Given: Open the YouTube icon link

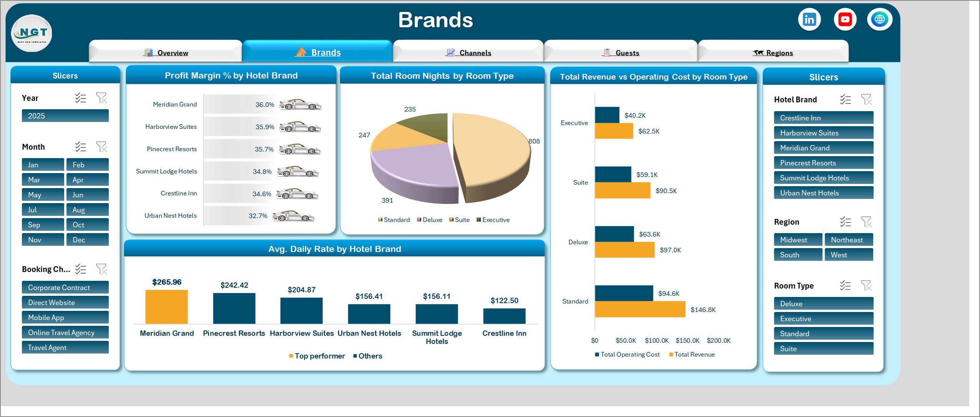Looking at the screenshot, I should tap(845, 20).
